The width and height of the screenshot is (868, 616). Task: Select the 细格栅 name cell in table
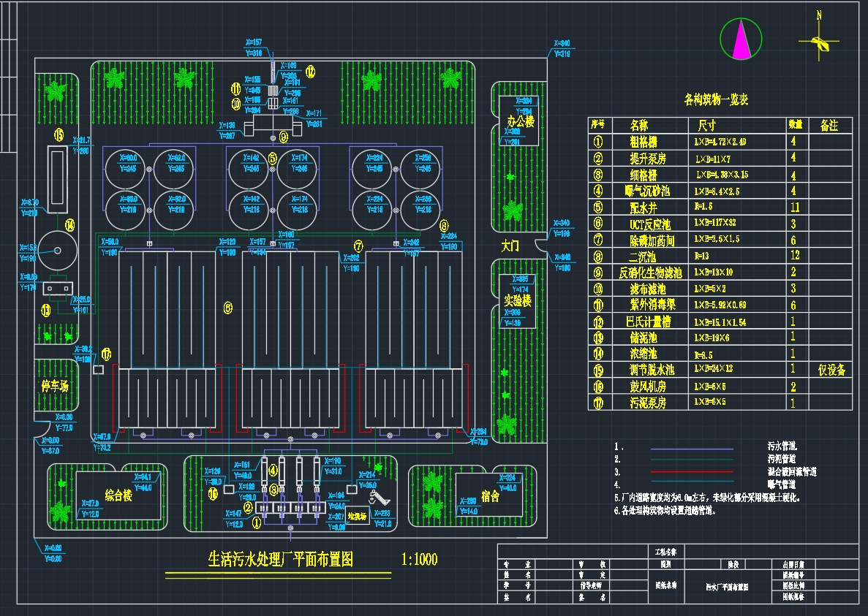(644, 175)
